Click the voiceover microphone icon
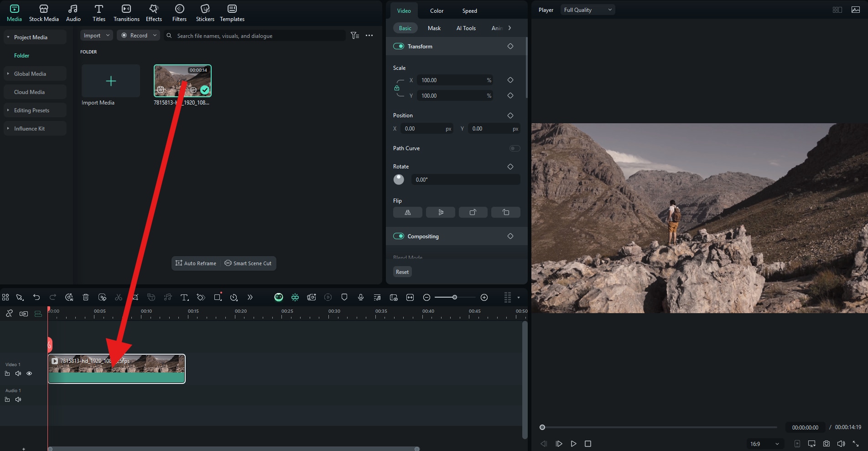 pos(361,297)
